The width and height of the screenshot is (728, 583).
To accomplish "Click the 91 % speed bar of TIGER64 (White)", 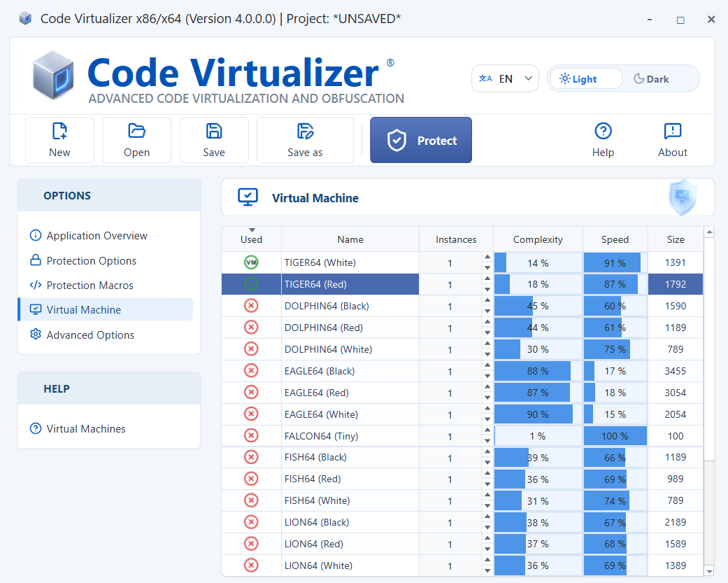I will [615, 262].
